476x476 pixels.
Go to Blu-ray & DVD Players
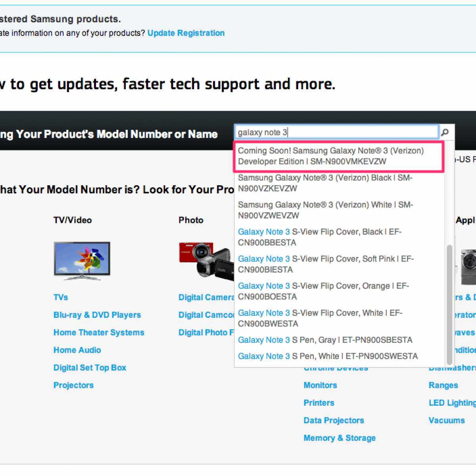[97, 315]
